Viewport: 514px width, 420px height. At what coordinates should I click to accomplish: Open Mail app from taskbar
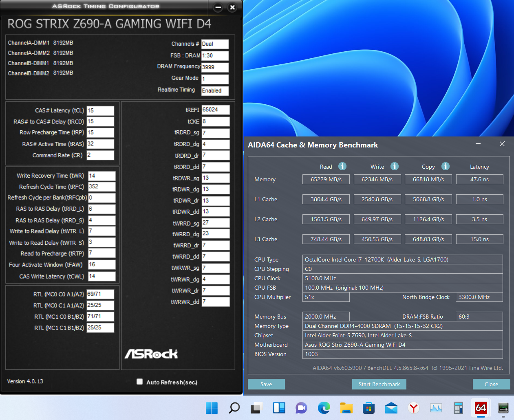coord(391,408)
